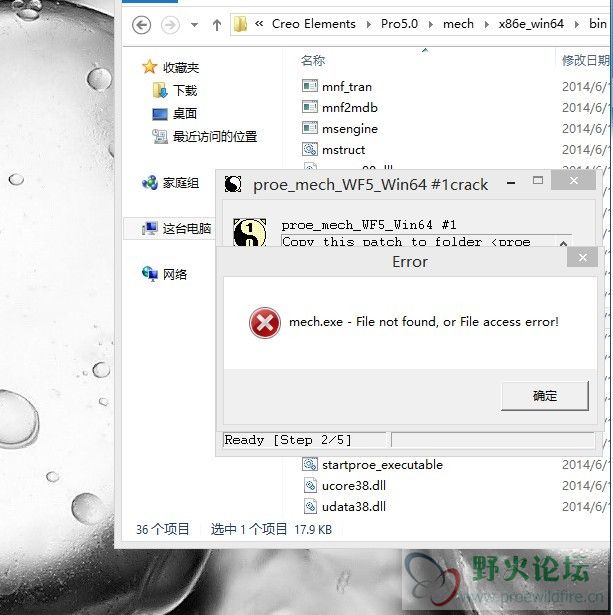Select bin in the breadcrumb path
Image resolution: width=613 pixels, height=615 pixels.
(598, 24)
